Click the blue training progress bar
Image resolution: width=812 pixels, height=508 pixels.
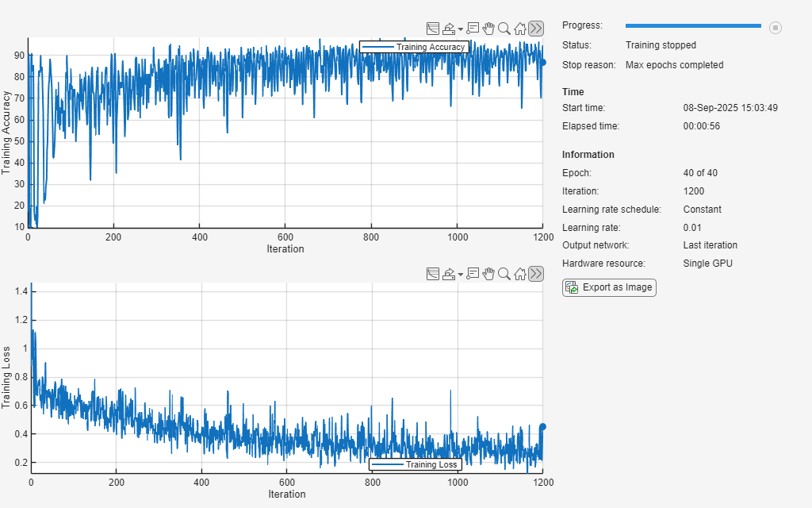692,26
